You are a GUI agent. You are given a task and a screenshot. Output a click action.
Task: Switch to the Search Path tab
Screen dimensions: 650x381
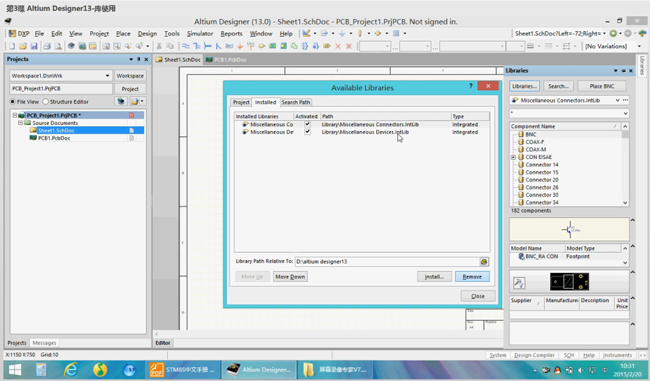[x=296, y=102]
